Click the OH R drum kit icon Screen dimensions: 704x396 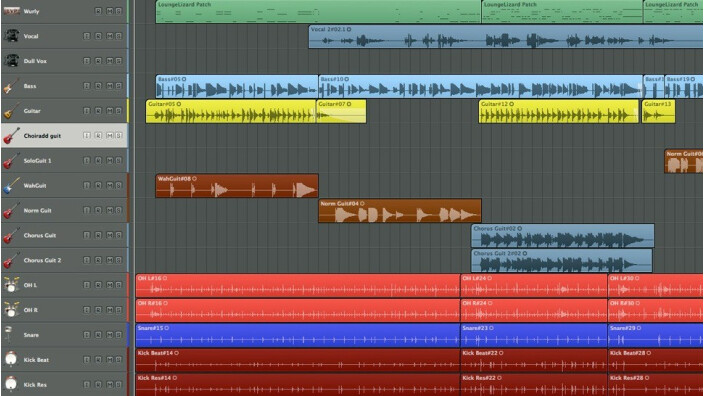(x=12, y=310)
